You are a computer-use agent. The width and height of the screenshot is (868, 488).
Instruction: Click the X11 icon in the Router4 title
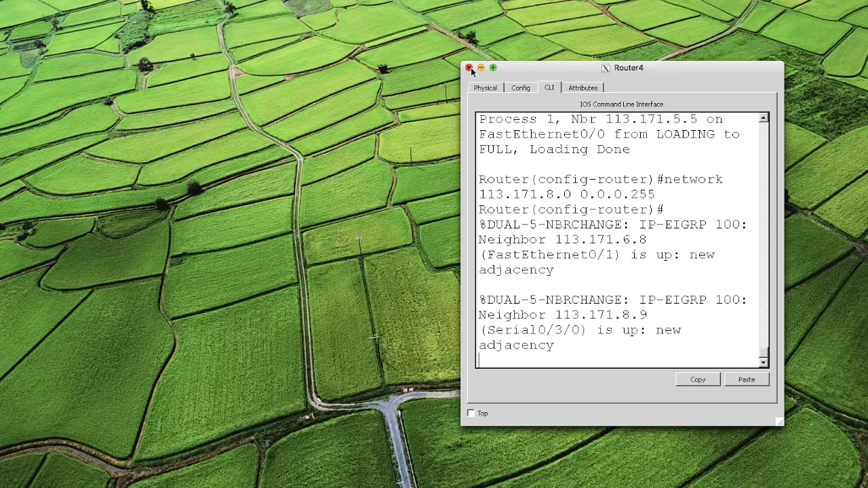606,68
